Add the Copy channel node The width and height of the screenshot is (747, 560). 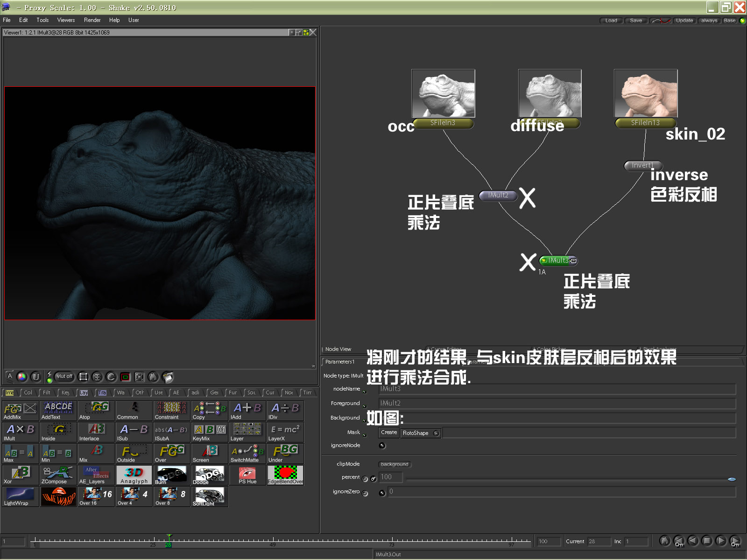click(209, 411)
